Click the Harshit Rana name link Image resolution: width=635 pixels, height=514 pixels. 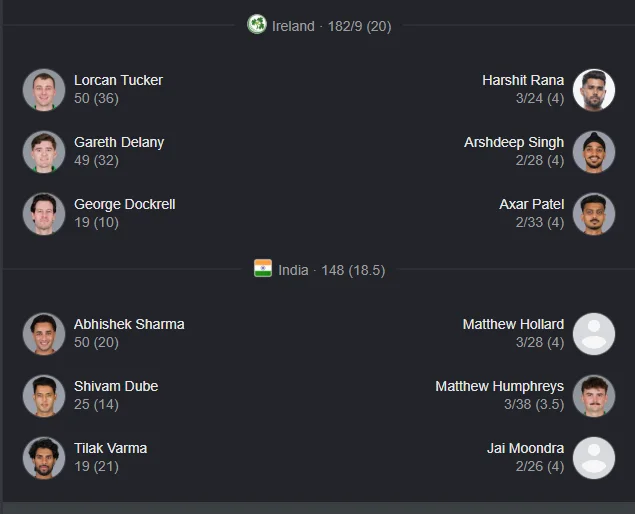pyautogui.click(x=523, y=80)
